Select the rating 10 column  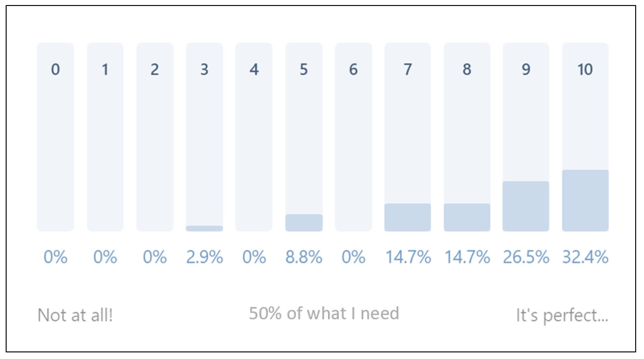point(585,137)
